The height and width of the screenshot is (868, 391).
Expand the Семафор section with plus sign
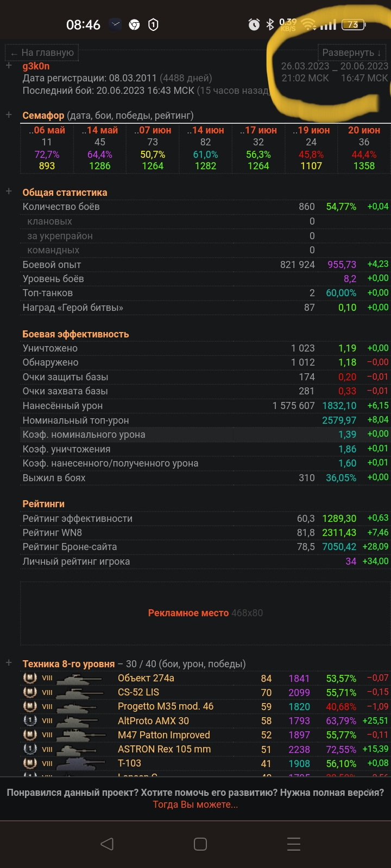tap(9, 115)
